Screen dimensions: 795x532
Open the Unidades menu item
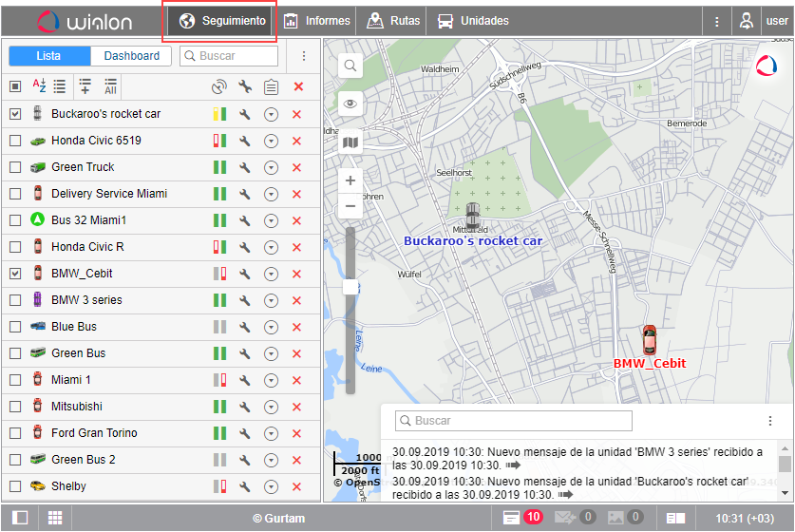(473, 21)
